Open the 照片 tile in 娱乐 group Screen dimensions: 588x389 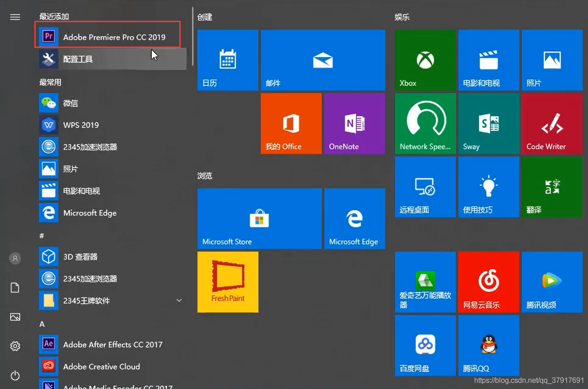(552, 60)
